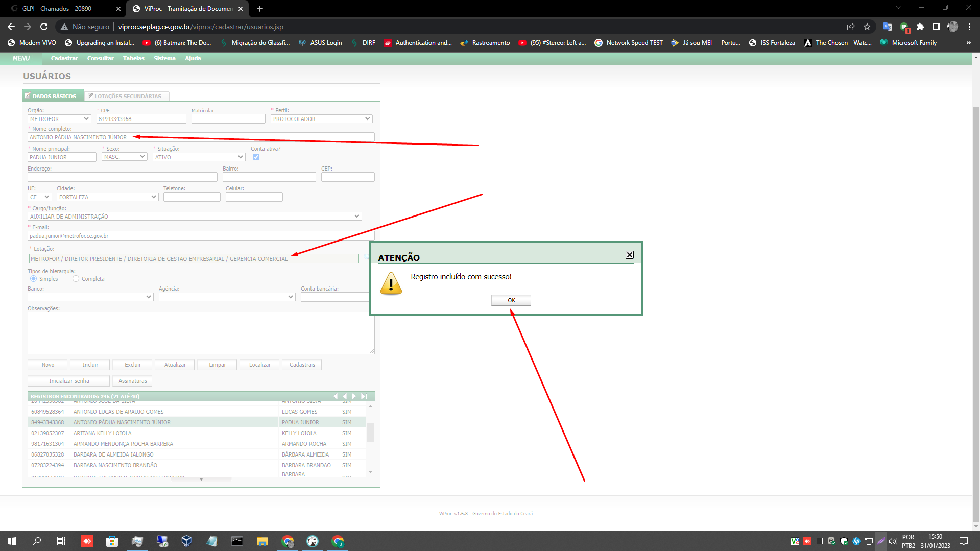The height and width of the screenshot is (551, 980).
Task: Open Agência dropdown
Action: point(227,297)
